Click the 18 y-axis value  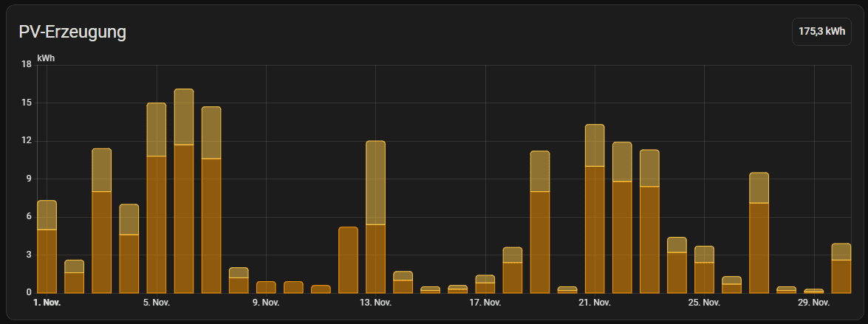click(x=27, y=65)
